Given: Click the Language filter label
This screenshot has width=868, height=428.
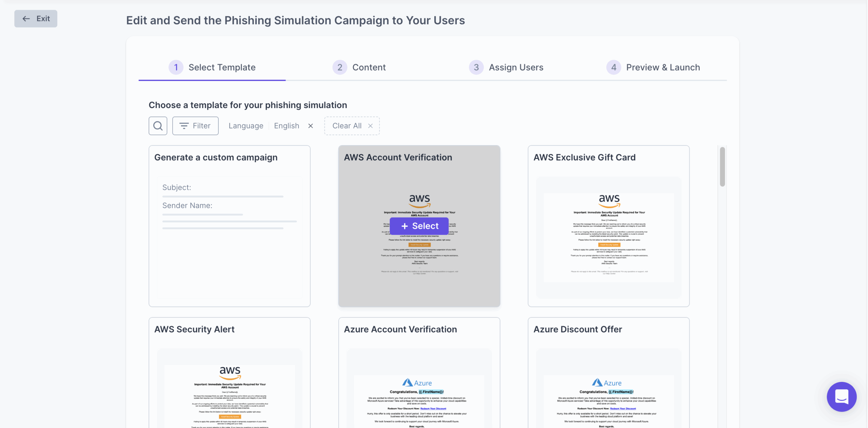Looking at the screenshot, I should pos(246,126).
